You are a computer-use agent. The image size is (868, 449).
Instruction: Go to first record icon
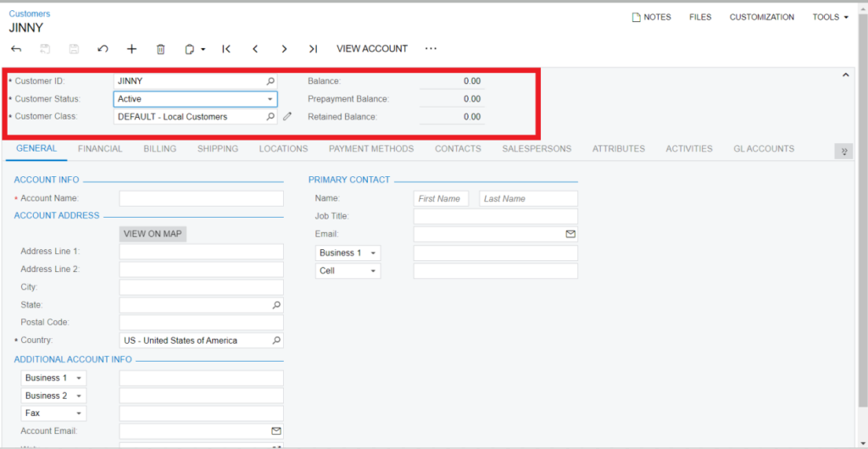[x=226, y=49]
